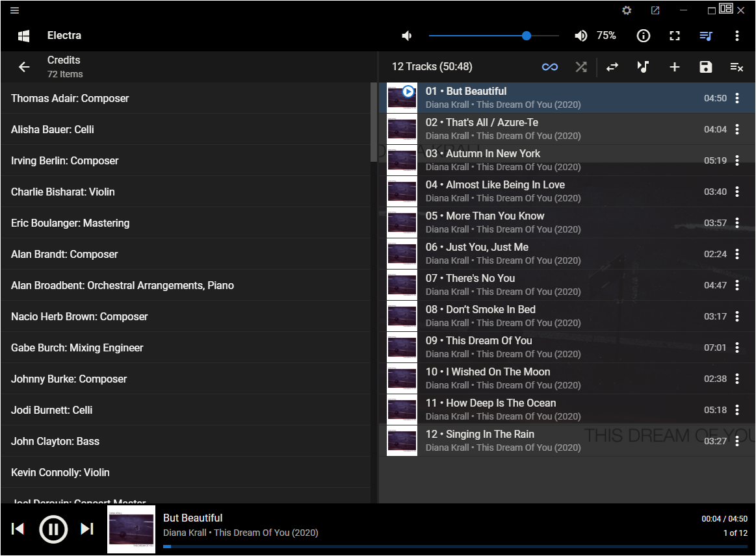Click the info icon in header

click(643, 36)
